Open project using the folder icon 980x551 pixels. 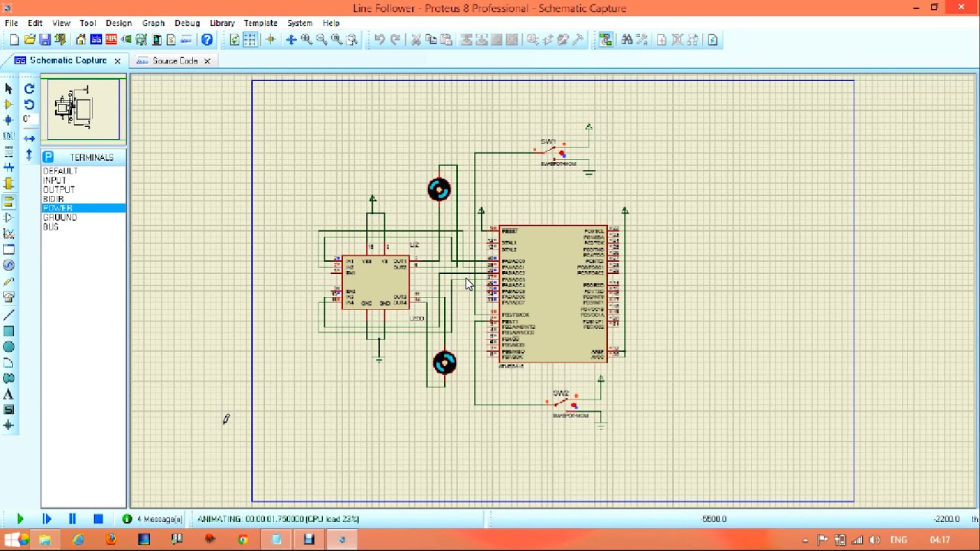[x=30, y=40]
